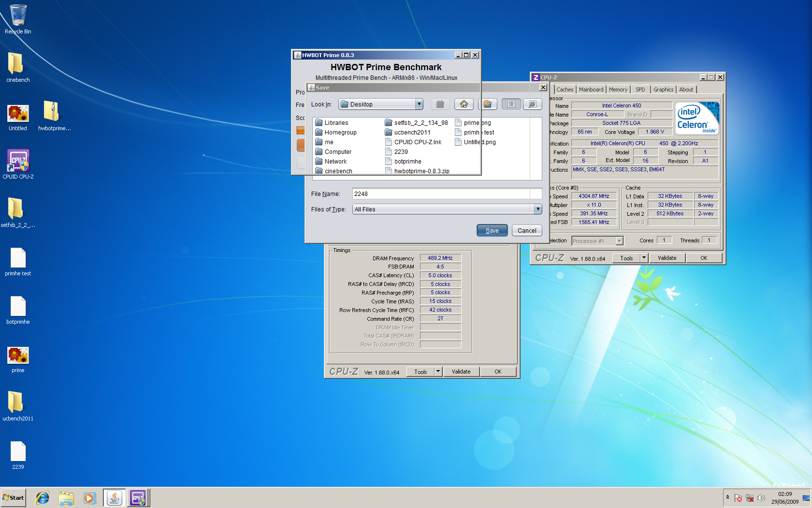Open the Recycle Bin desktop icon
The width and height of the screenshot is (812, 508).
tap(18, 19)
